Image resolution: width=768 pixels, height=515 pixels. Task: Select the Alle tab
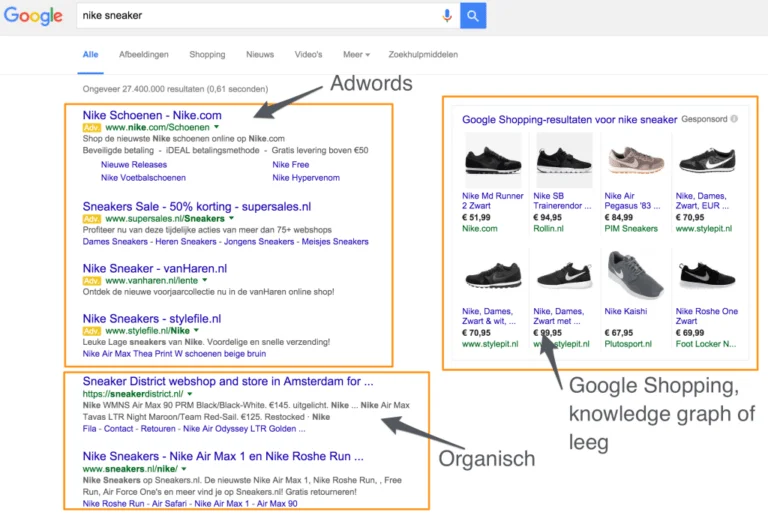(91, 54)
